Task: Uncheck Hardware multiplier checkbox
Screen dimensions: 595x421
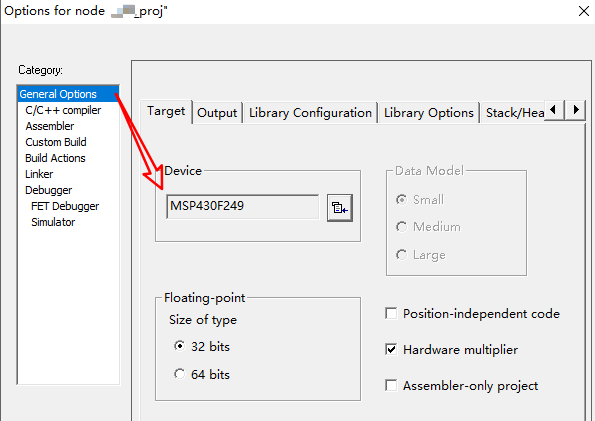Action: tap(452, 350)
